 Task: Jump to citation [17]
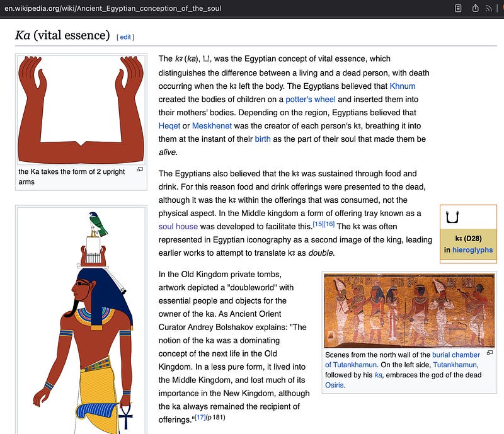[x=200, y=417]
